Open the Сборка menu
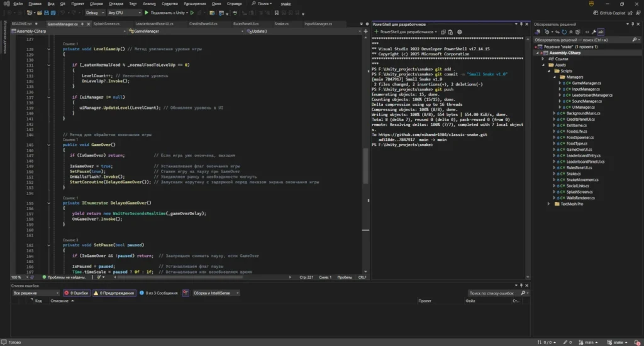The width and height of the screenshot is (644, 346). click(96, 4)
